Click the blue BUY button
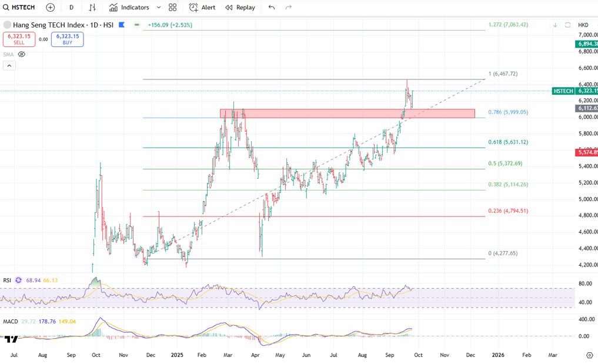598x364 pixels. click(67, 39)
